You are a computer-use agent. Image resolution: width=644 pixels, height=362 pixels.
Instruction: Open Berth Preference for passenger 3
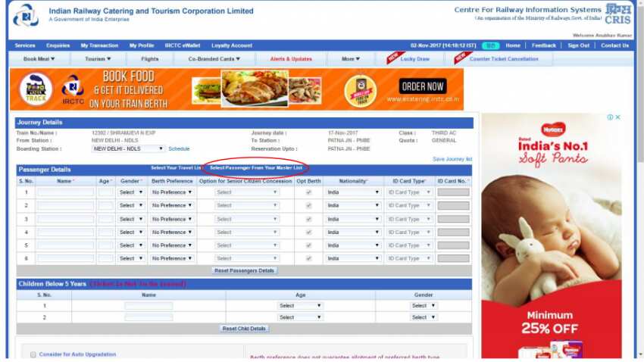172,219
